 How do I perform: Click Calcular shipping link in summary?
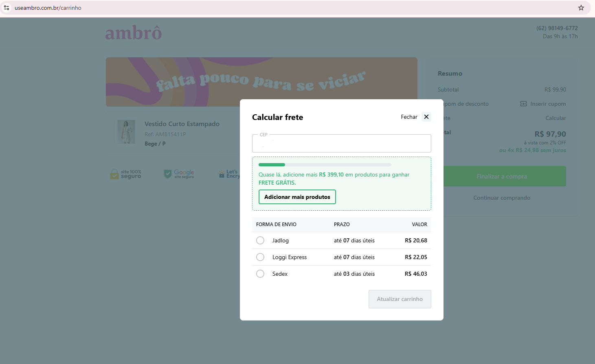click(x=555, y=118)
